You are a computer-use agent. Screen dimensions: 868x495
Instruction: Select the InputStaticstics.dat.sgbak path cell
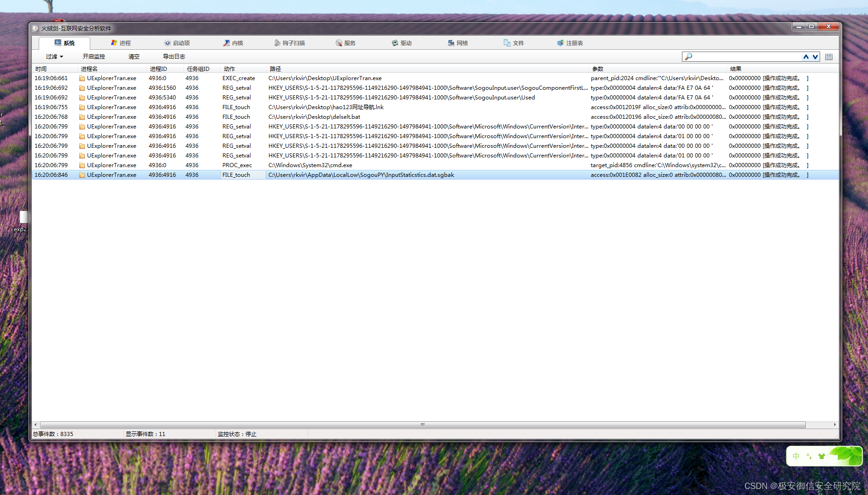pos(361,175)
